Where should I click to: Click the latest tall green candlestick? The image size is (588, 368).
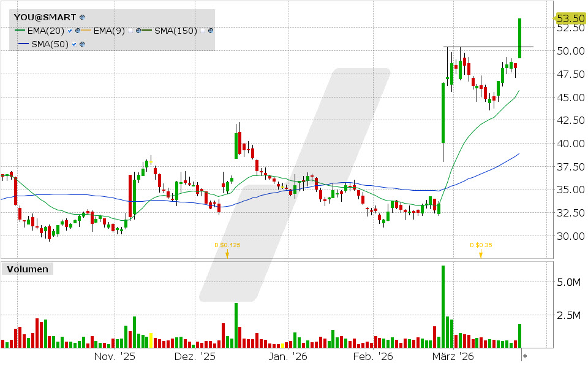519,37
